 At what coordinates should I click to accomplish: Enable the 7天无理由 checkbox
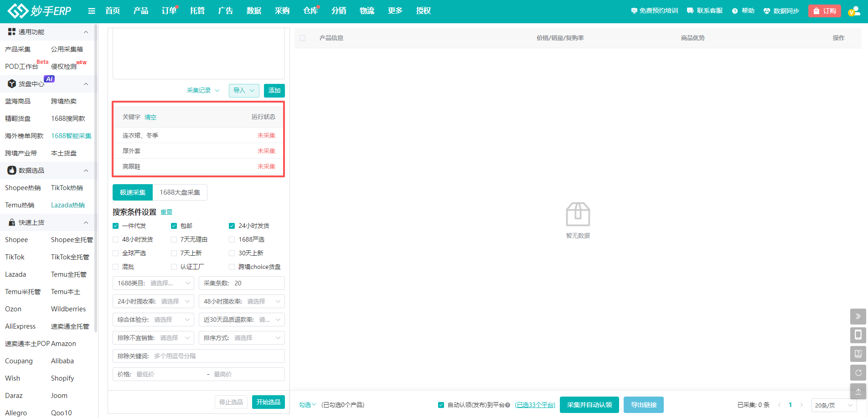point(174,240)
